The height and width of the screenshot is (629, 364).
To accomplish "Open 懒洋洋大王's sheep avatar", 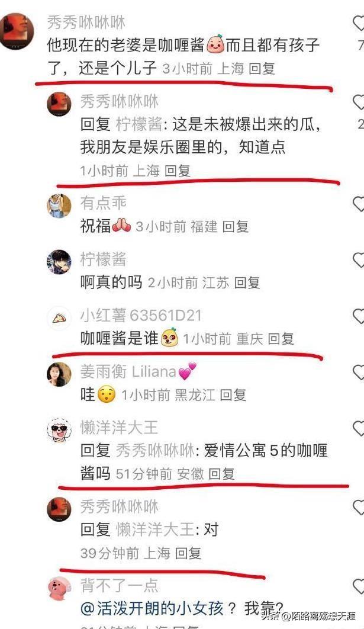I will 59,431.
